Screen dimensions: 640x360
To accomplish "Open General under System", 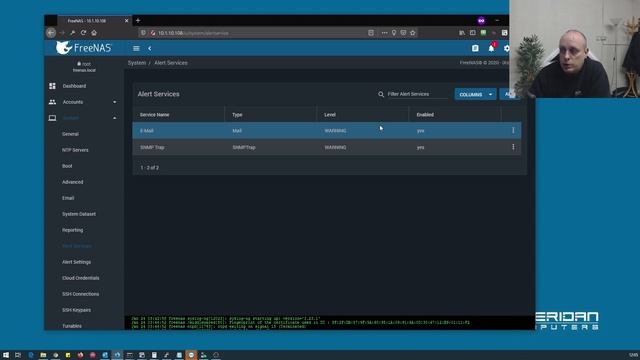I will click(70, 134).
